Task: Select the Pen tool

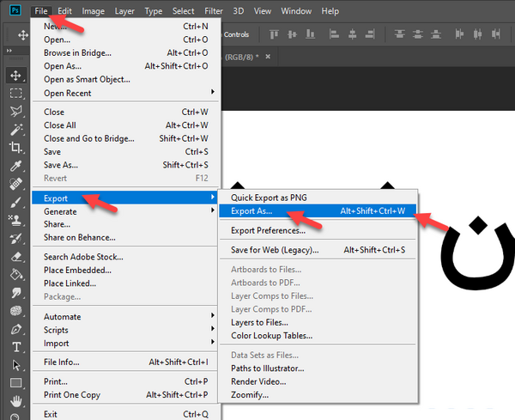Action: [15, 329]
